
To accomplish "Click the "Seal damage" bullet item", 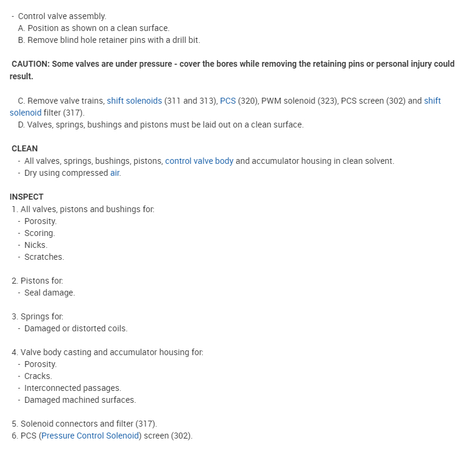I will tap(50, 293).
